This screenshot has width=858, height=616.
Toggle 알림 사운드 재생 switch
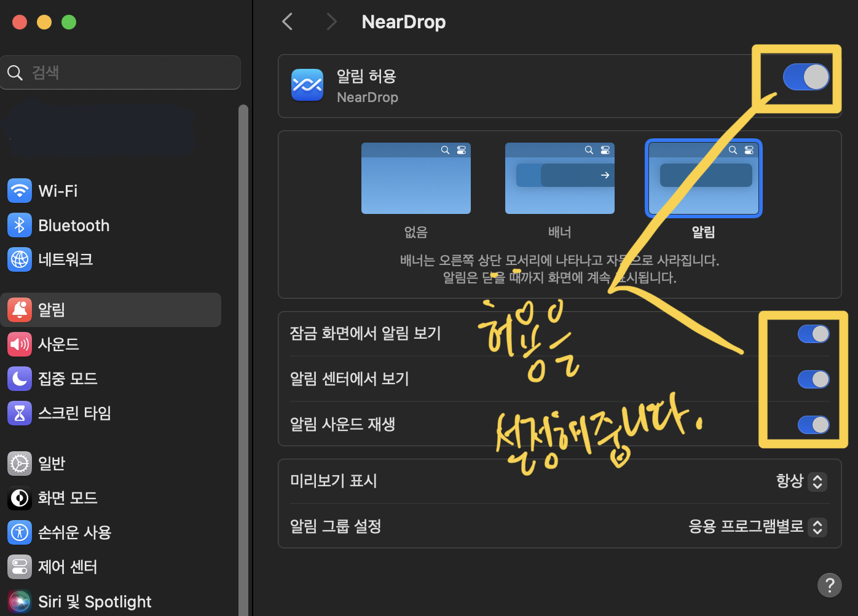coord(814,425)
